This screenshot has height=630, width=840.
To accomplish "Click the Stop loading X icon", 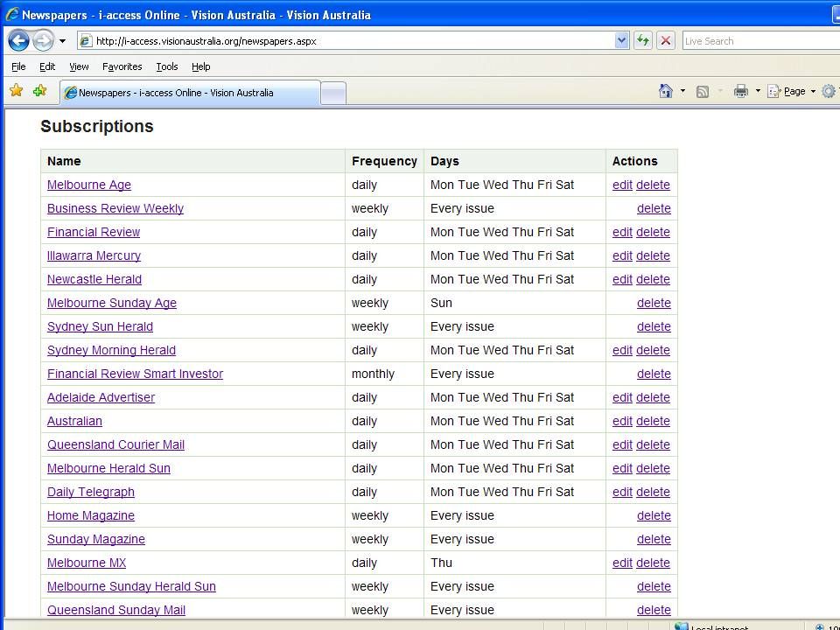I will pos(665,41).
